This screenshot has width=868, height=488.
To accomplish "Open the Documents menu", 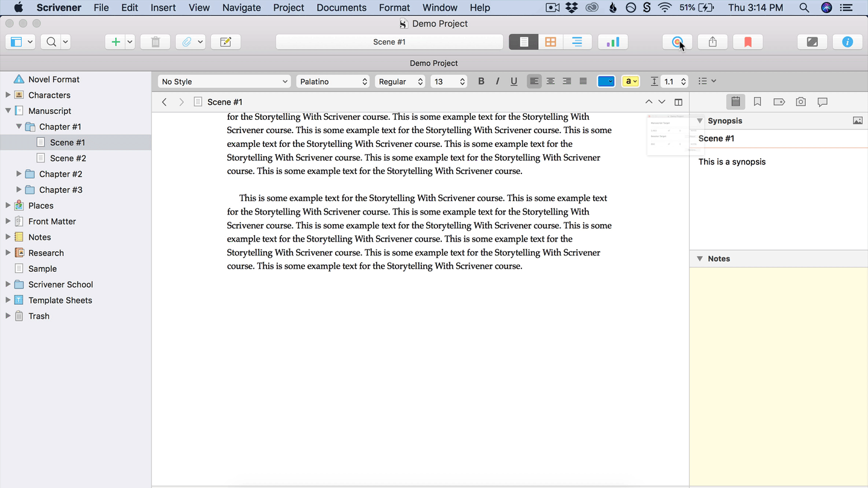I will click(x=342, y=8).
